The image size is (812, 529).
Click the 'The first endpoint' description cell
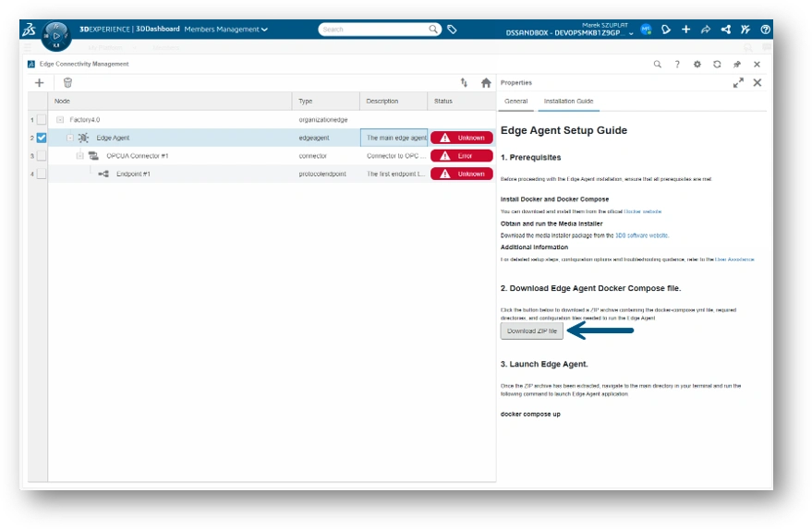click(394, 174)
